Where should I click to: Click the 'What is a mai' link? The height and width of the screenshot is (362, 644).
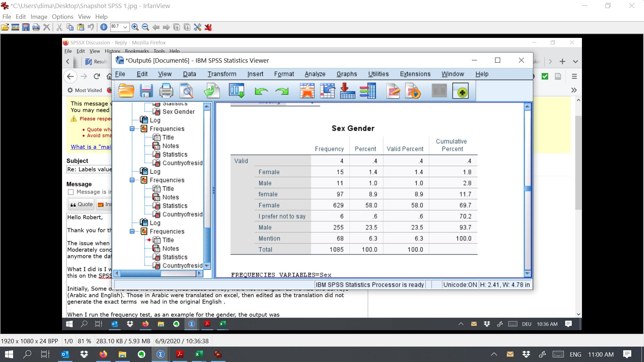[91, 147]
